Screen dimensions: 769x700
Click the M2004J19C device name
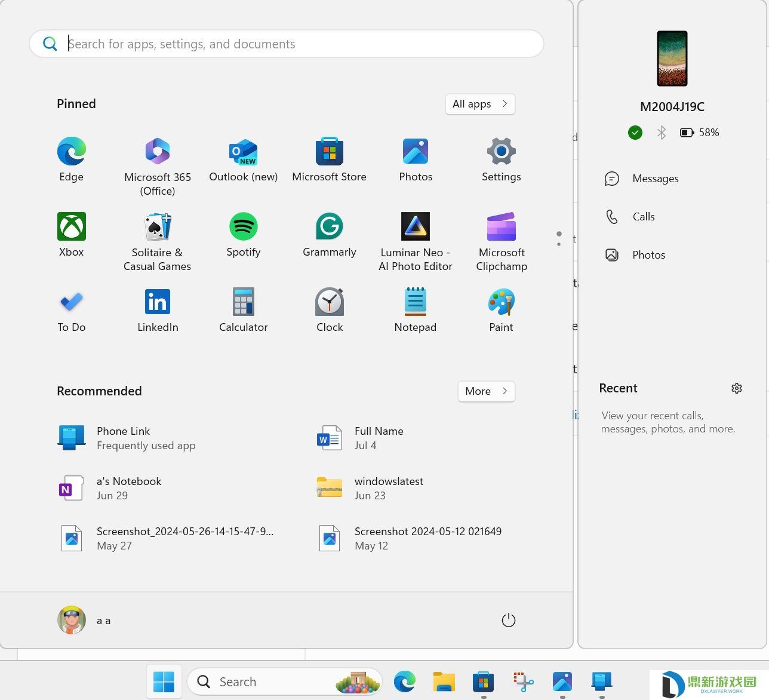coord(672,107)
